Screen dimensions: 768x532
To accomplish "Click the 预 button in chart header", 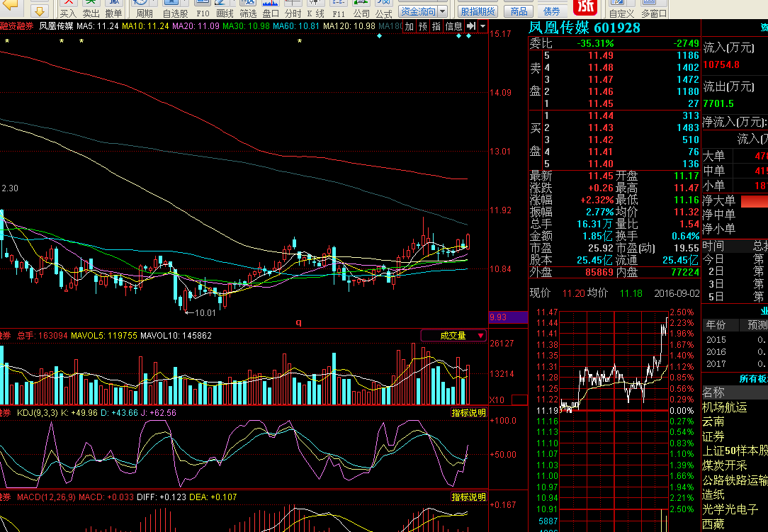I will (x=423, y=26).
